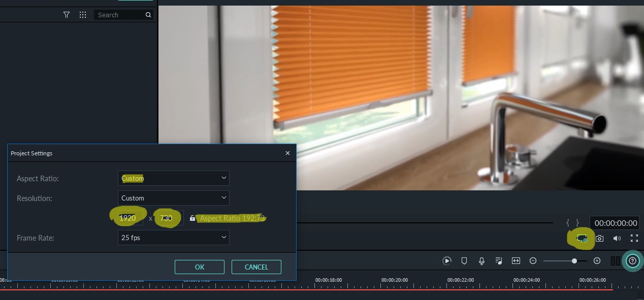
Task: Open Project Settings via the monitor gear icon
Action: 582,238
